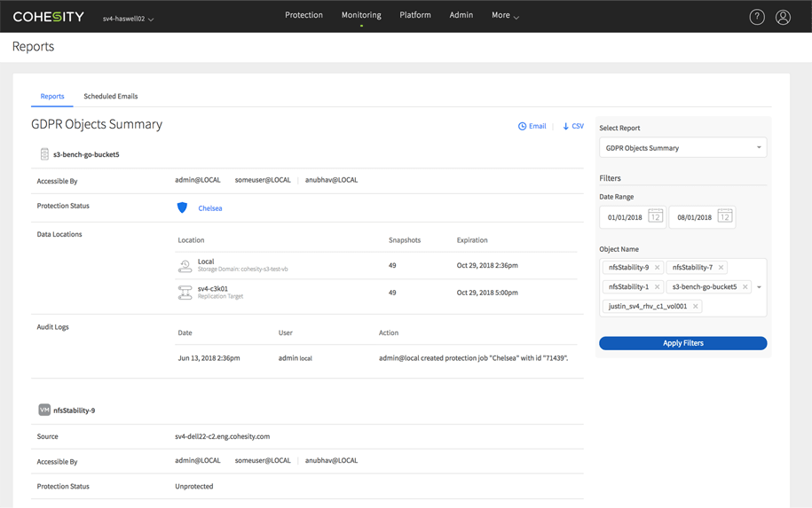Click the GDPR Objects Summary heading
The image size is (812, 508).
coord(97,124)
